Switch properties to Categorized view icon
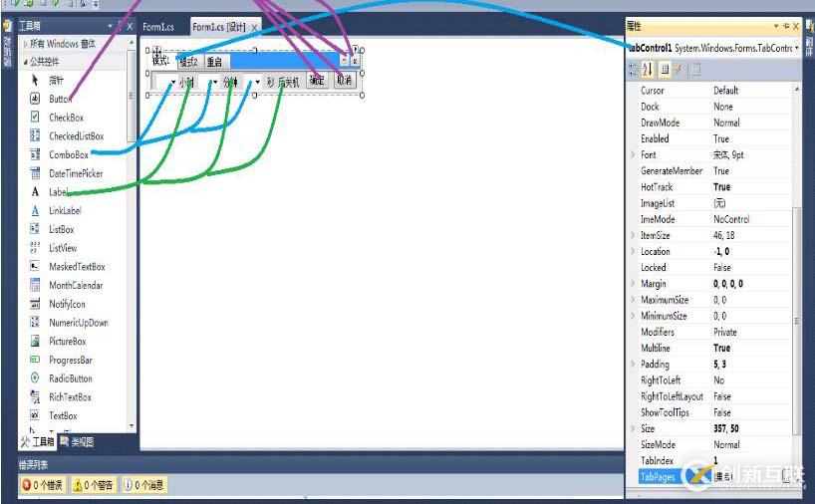 pyautogui.click(x=633, y=69)
